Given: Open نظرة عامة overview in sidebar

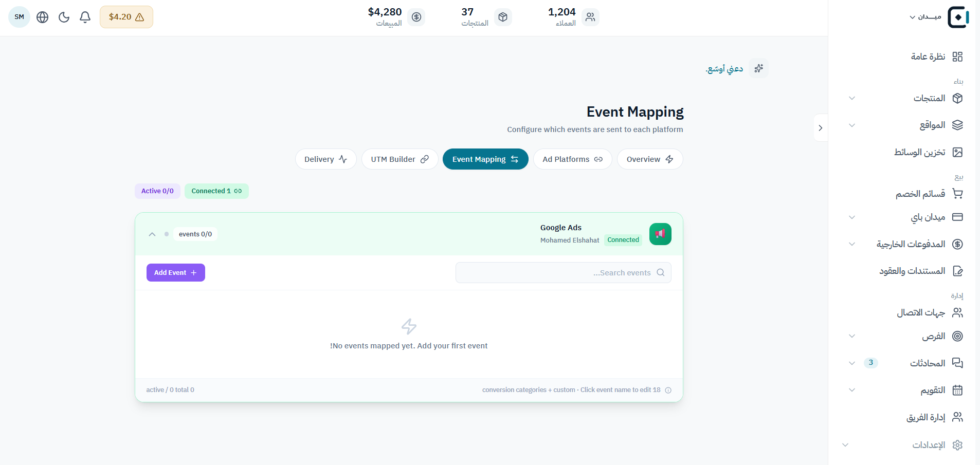Looking at the screenshot, I should point(937,57).
